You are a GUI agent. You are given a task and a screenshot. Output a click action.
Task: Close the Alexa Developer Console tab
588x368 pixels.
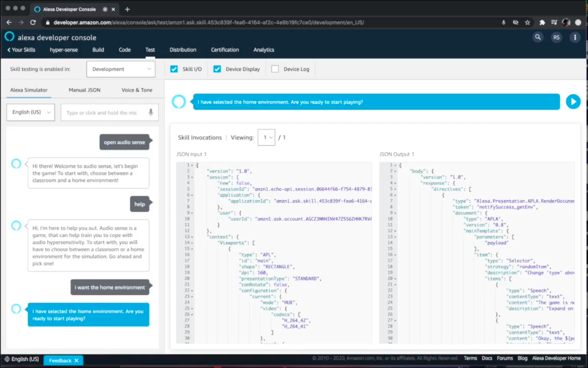[x=114, y=9]
